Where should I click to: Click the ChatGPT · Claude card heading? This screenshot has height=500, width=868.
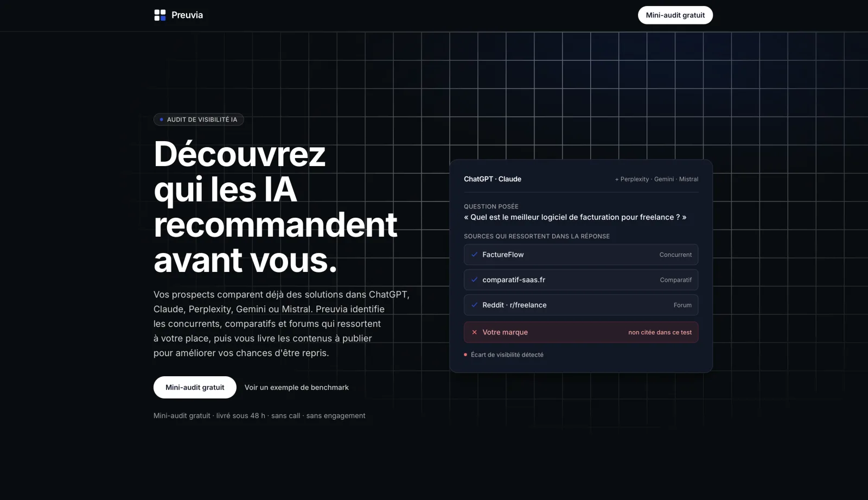click(493, 179)
